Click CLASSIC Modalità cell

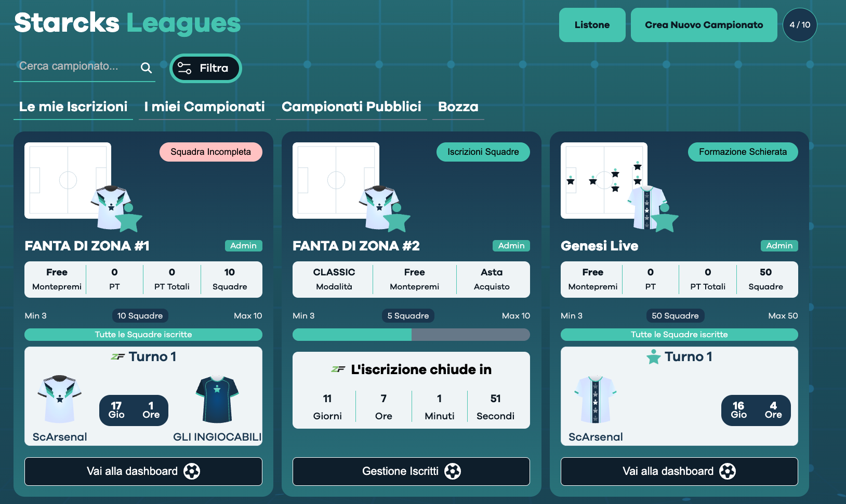click(x=334, y=279)
